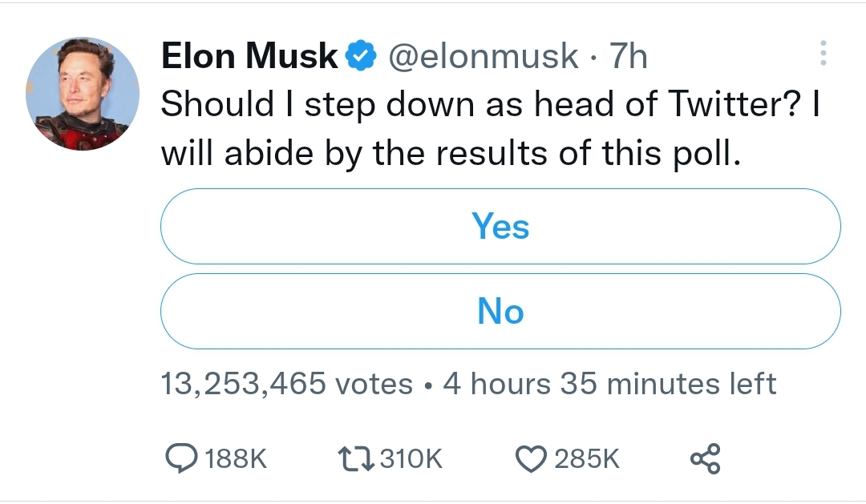Click the reply speech bubble icon
Viewport: 866px width, 504px height.
pyautogui.click(x=180, y=458)
